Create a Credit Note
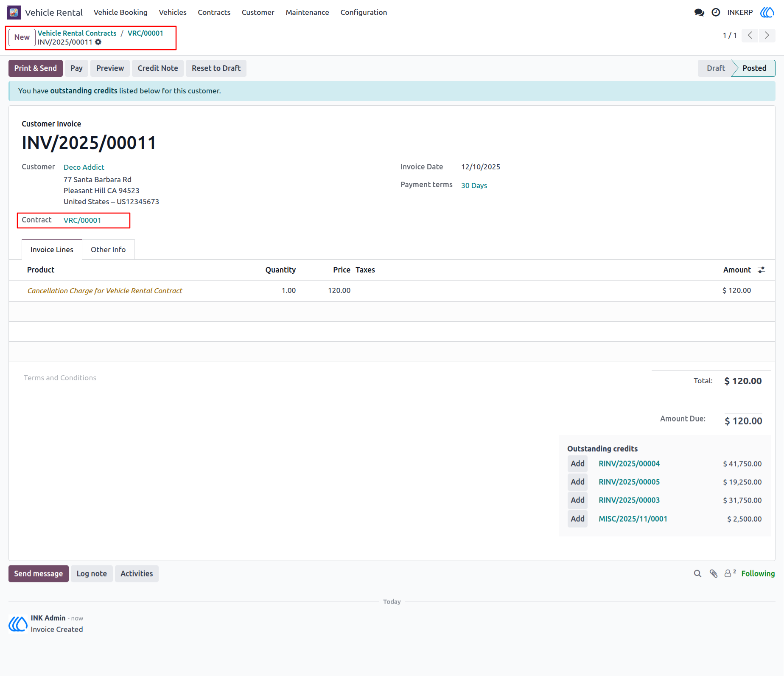This screenshot has height=677, width=784. pos(158,68)
